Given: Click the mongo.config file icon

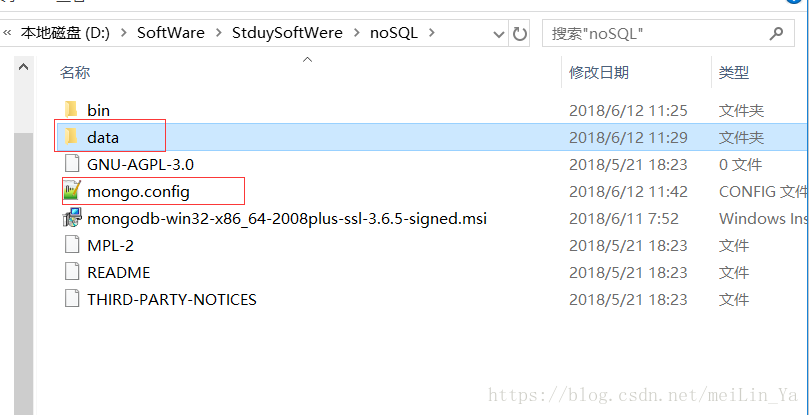Looking at the screenshot, I should tap(72, 191).
